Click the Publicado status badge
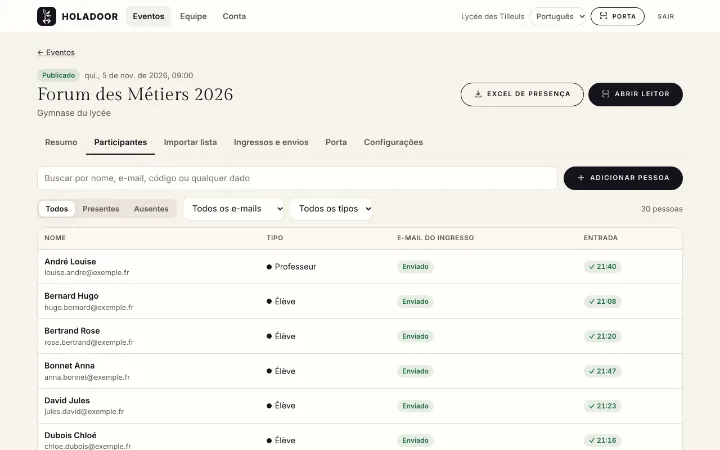The image size is (720, 450). (x=58, y=75)
